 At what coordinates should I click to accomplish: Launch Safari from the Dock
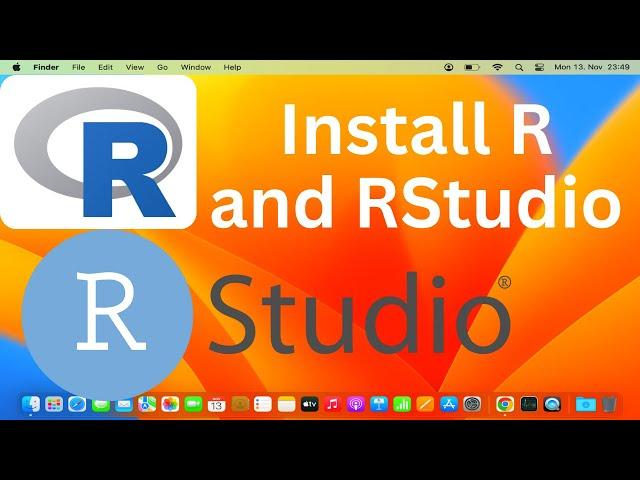[x=77, y=404]
